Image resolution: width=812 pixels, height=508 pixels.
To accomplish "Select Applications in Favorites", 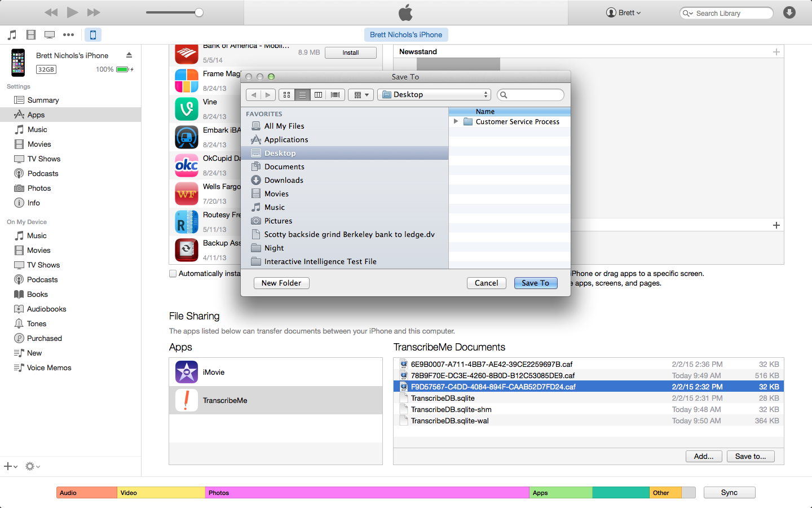I will coord(345,139).
